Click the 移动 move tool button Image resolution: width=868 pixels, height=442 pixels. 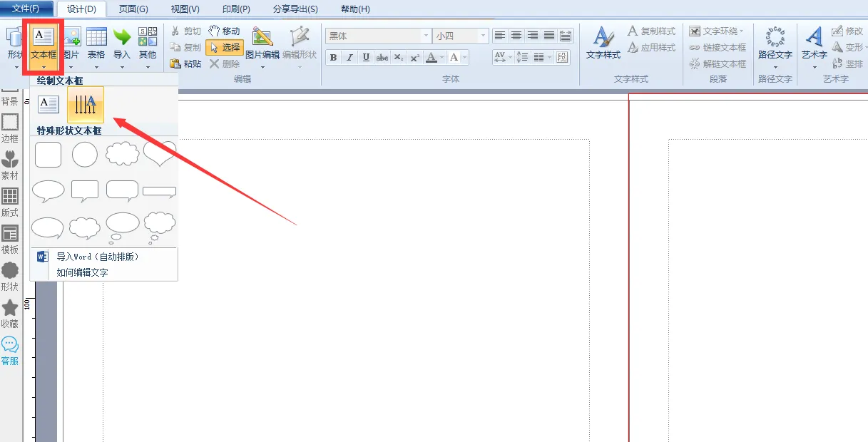pos(224,31)
